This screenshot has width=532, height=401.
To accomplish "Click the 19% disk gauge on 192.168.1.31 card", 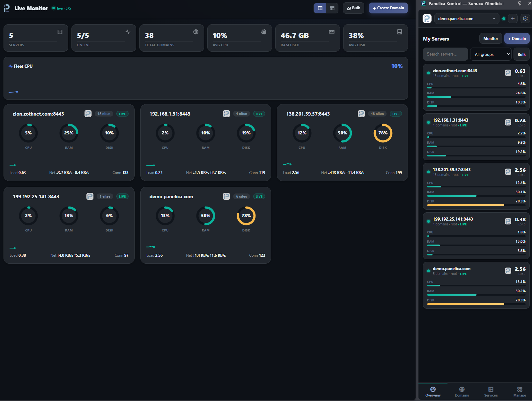I will [246, 133].
